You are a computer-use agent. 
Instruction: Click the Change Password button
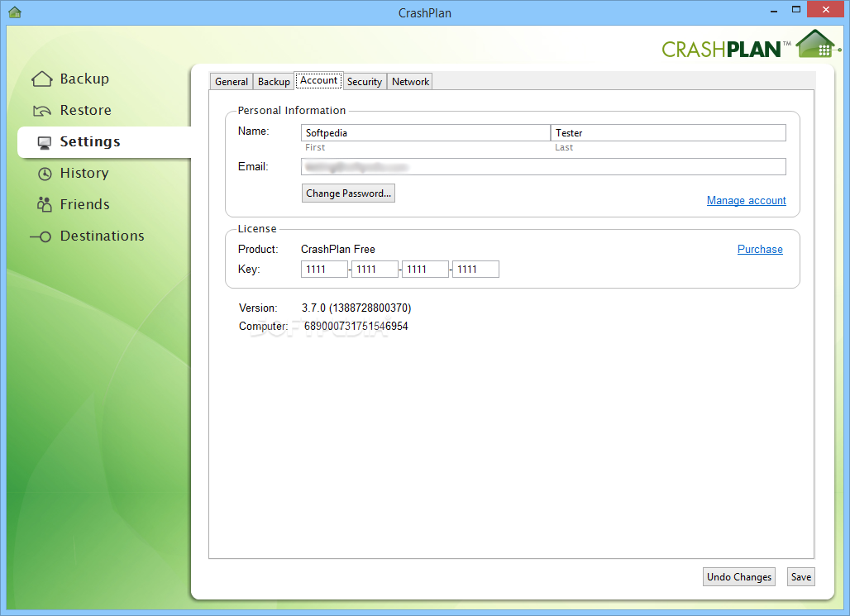click(348, 193)
